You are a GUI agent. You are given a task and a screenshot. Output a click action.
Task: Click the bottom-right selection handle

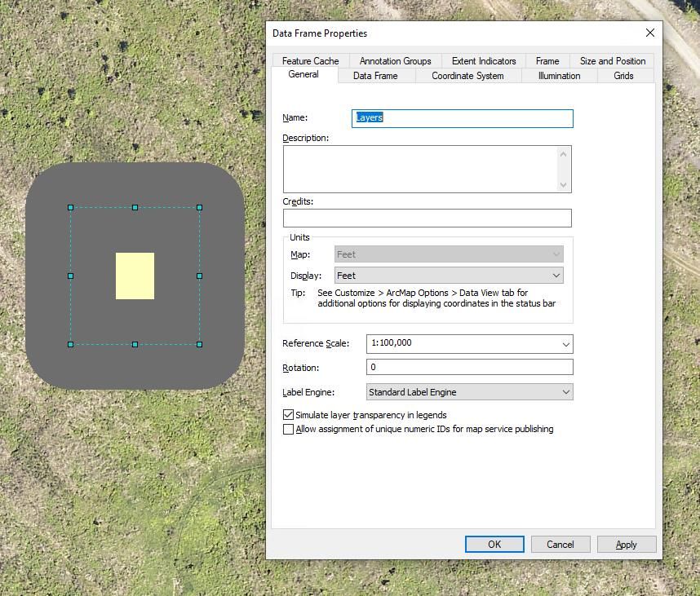(200, 344)
